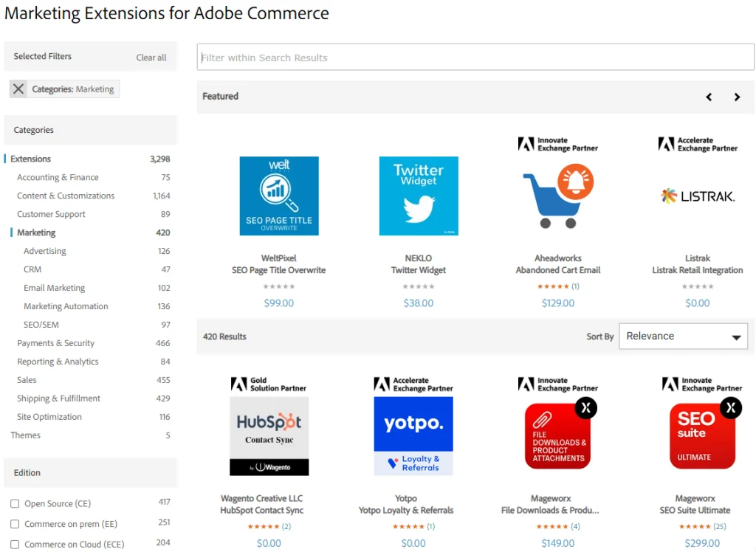756x552 pixels.
Task: Click the Clear all filters link
Action: 151,58
